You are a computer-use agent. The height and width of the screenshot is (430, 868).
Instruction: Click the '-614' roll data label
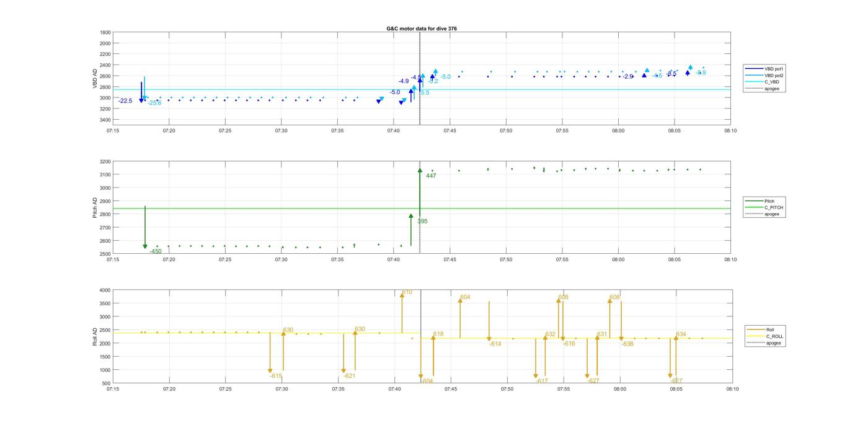click(x=495, y=344)
